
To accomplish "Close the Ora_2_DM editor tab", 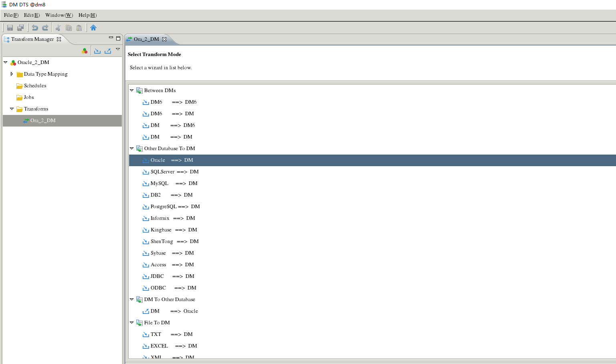I will 164,39.
